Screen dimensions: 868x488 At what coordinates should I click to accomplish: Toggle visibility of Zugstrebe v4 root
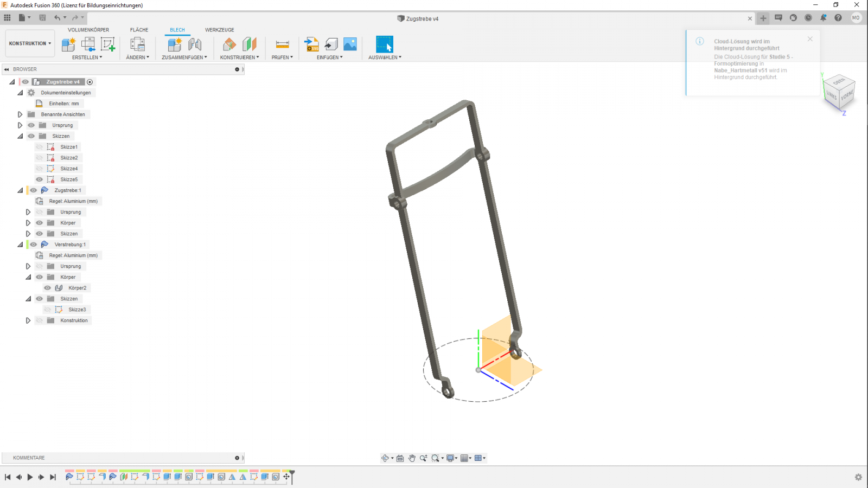click(25, 82)
